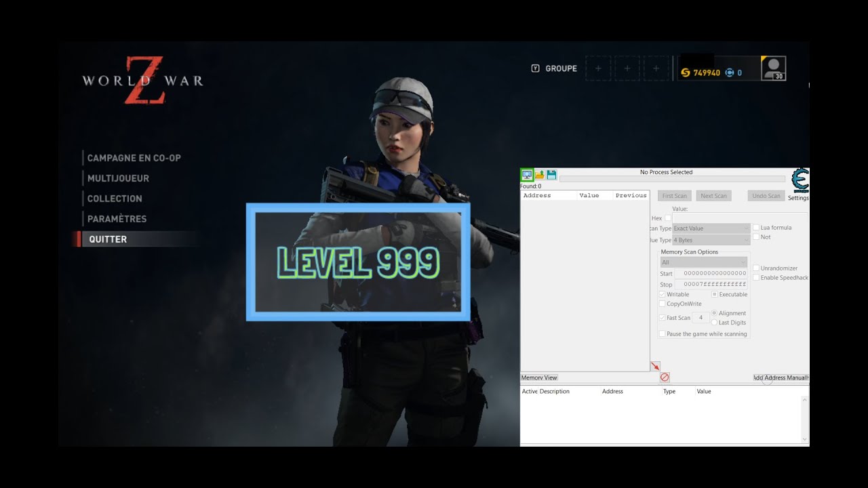Click the Y key icon beside GROUPE

[x=535, y=68]
